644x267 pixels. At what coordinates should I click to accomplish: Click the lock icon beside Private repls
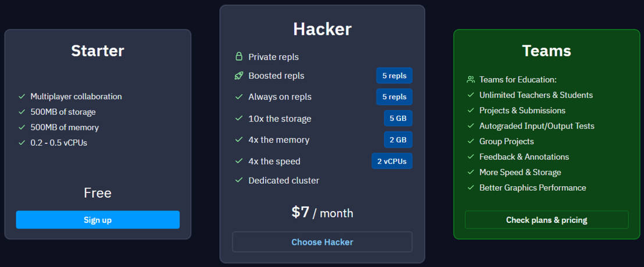click(x=238, y=56)
